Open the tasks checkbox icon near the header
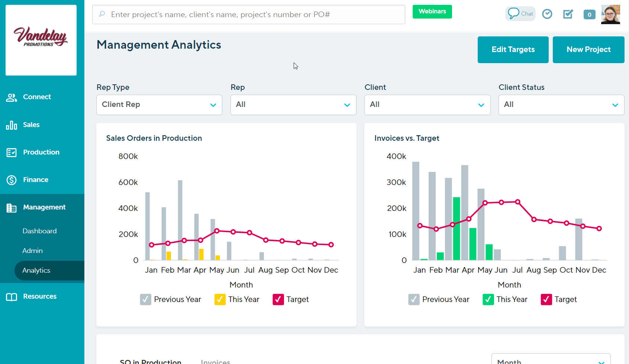Viewport: 629px width, 364px height. pos(568,14)
